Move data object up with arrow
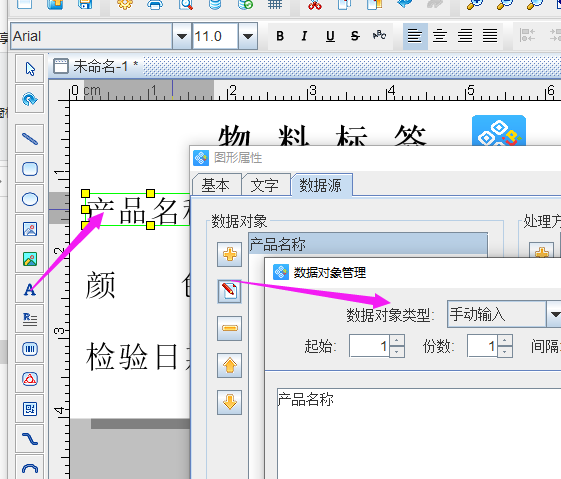 coord(229,365)
